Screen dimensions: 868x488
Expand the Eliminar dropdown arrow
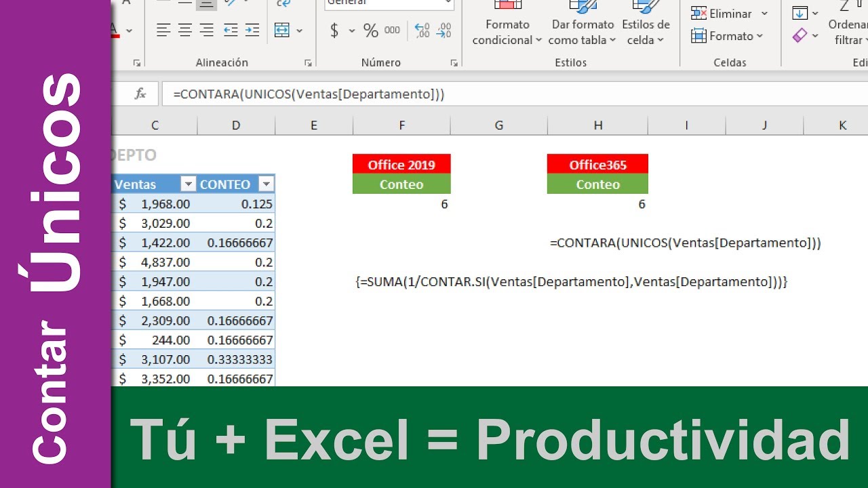click(x=764, y=14)
